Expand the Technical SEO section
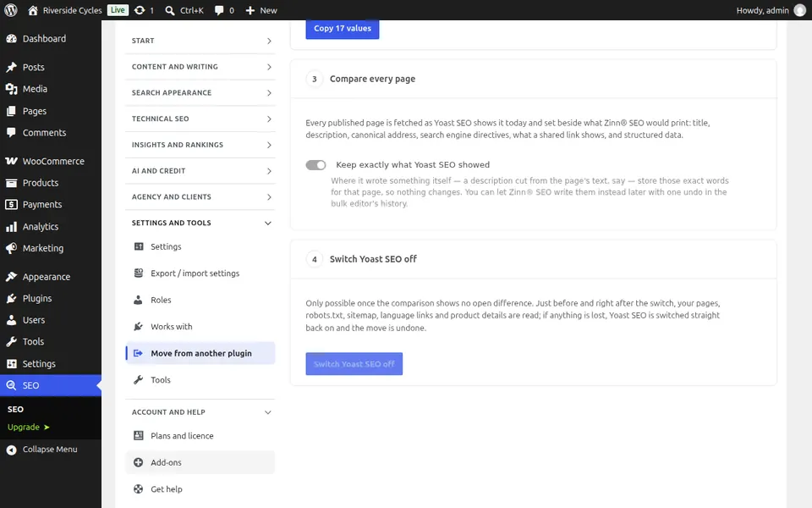Image resolution: width=812 pixels, height=508 pixels. [200, 119]
